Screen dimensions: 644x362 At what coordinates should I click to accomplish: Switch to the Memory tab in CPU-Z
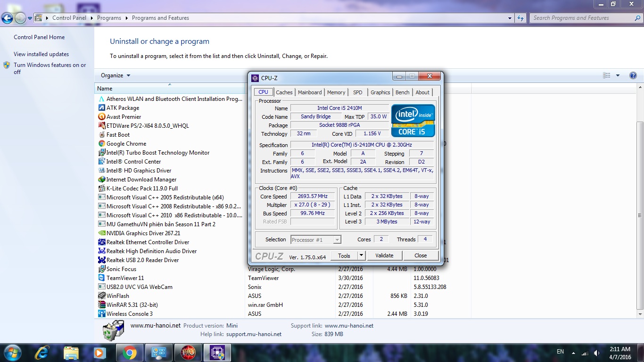[336, 92]
